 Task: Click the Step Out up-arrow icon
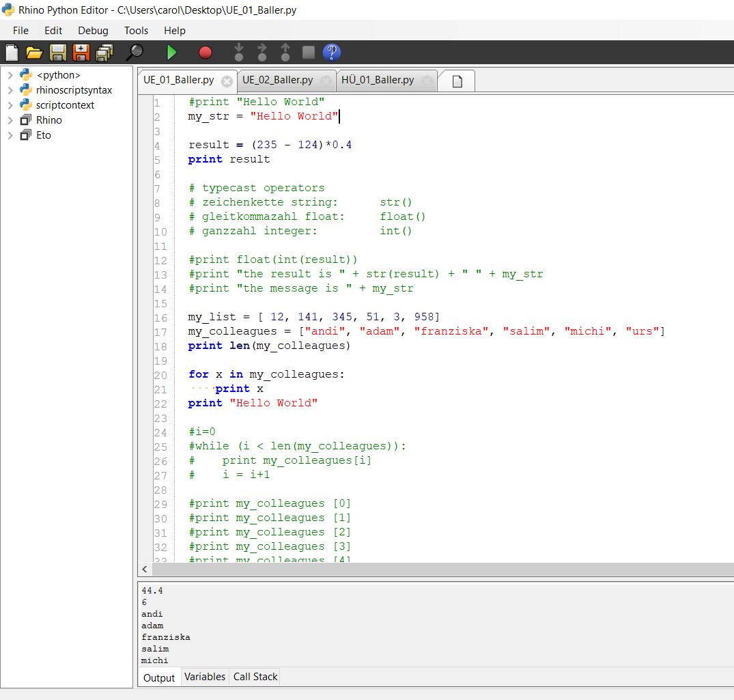(x=285, y=53)
